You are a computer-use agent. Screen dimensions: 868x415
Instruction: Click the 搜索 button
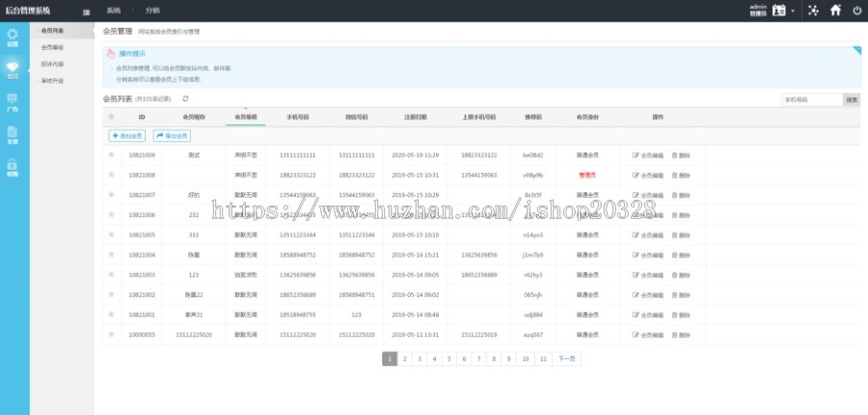point(852,99)
